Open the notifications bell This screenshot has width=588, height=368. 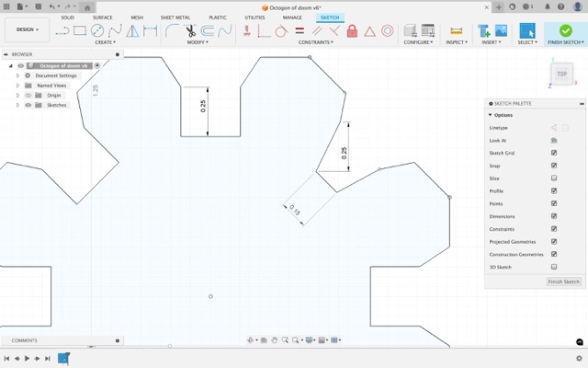click(548, 6)
